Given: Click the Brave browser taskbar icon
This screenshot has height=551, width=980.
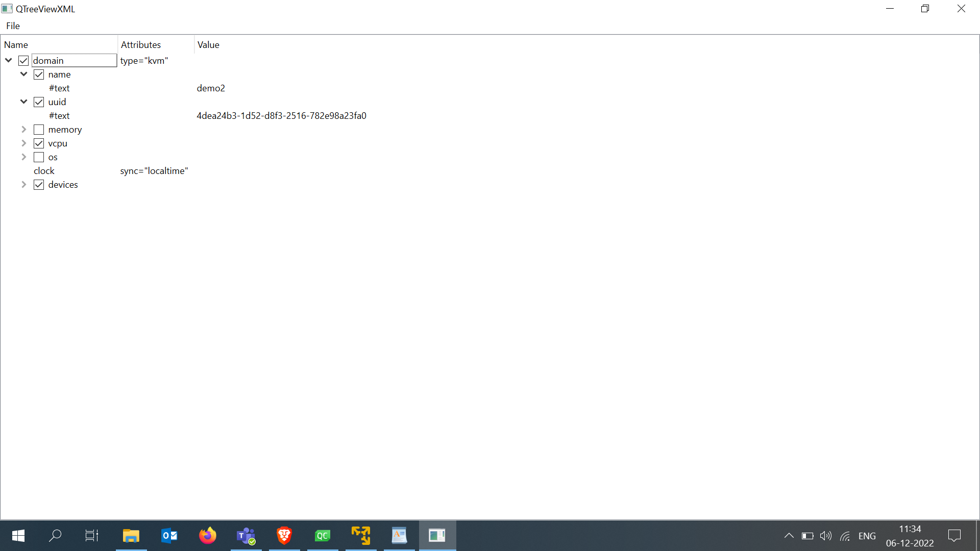Looking at the screenshot, I should [285, 536].
